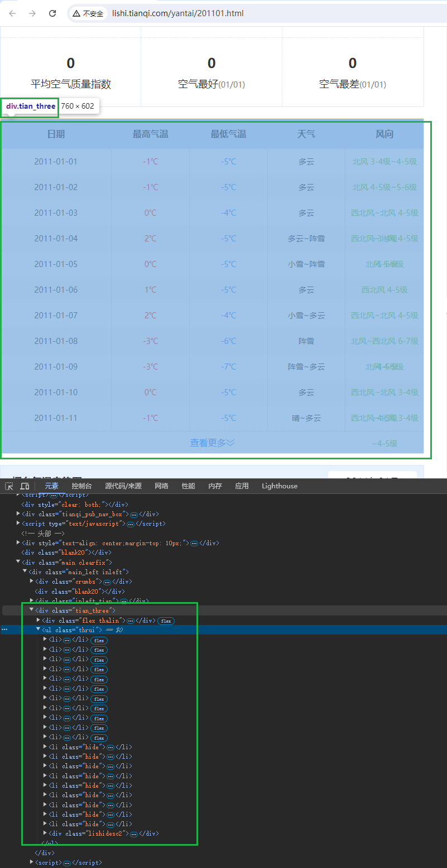Image resolution: width=447 pixels, height=868 pixels.
Task: Click the date cell 2011-01-11
Action: pyautogui.click(x=56, y=418)
